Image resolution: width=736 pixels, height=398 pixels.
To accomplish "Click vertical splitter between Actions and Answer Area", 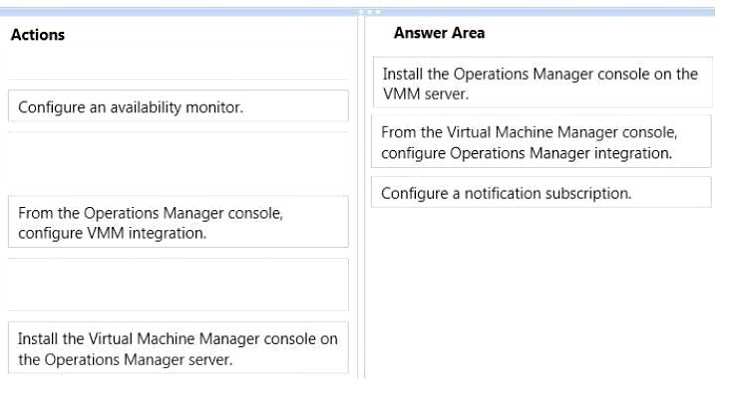I will (361, 197).
